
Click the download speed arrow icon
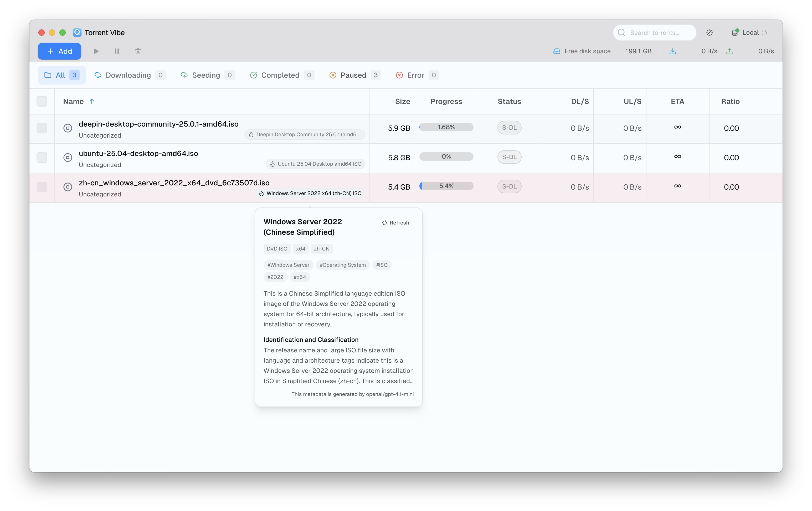point(672,51)
